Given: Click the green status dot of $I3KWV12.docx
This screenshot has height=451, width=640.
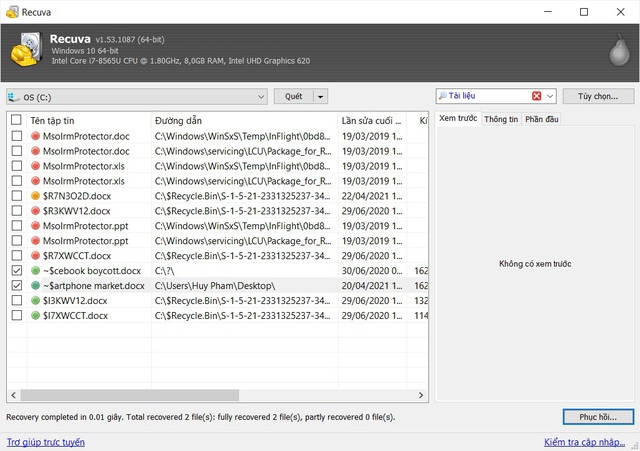Looking at the screenshot, I should (x=35, y=301).
